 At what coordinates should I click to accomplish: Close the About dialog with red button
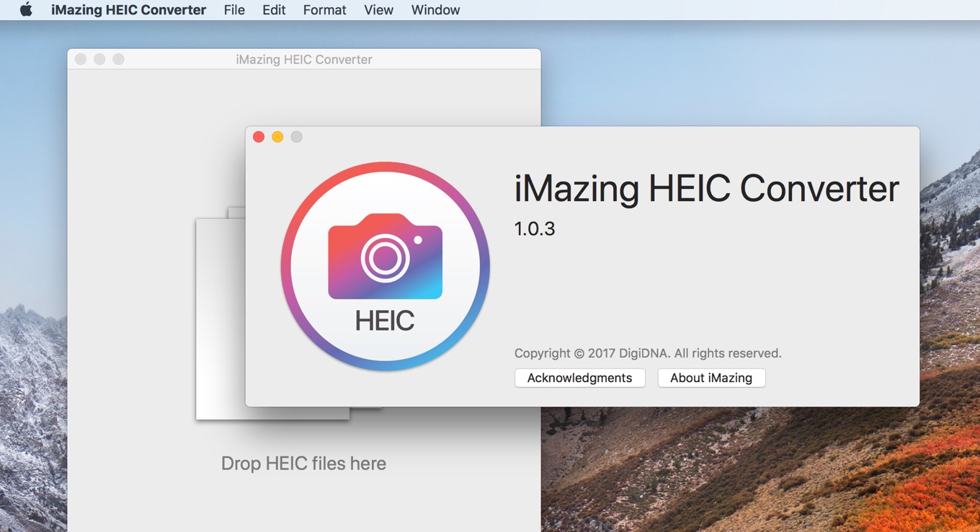[259, 137]
